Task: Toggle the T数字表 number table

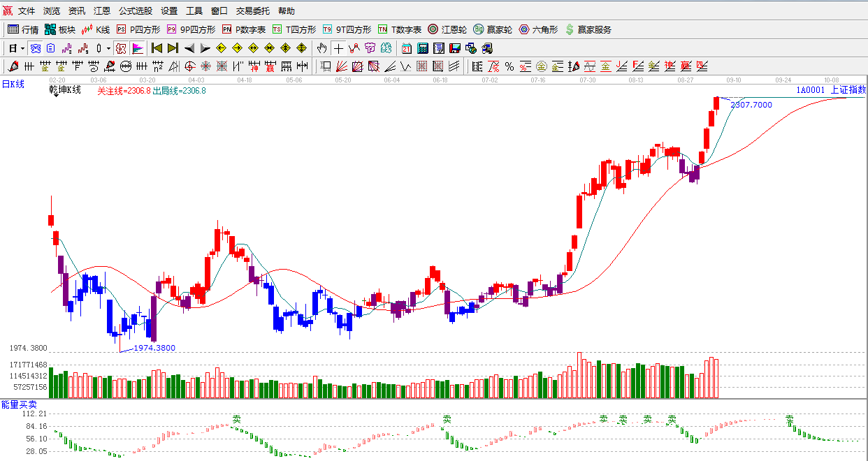Action: tap(400, 29)
